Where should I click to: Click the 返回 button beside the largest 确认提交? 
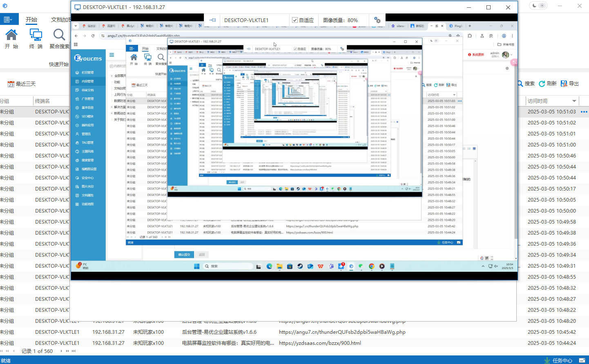point(202,255)
